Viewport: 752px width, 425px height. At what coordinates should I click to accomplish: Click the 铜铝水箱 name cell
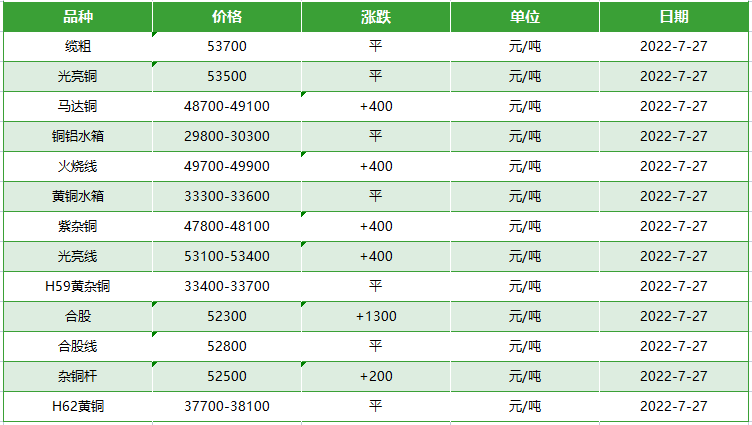coord(78,136)
